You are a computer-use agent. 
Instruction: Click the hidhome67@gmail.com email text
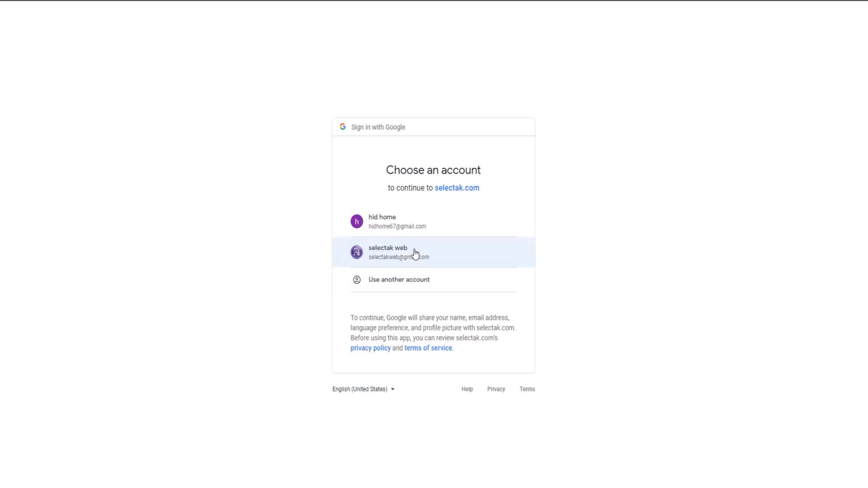pyautogui.click(x=397, y=226)
